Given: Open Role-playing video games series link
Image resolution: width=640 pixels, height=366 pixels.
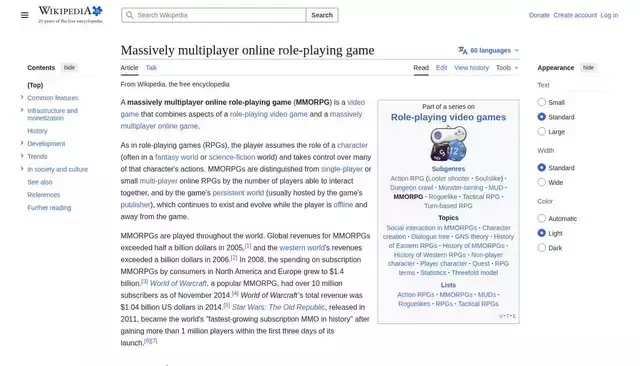Looking at the screenshot, I should pyautogui.click(x=448, y=117).
